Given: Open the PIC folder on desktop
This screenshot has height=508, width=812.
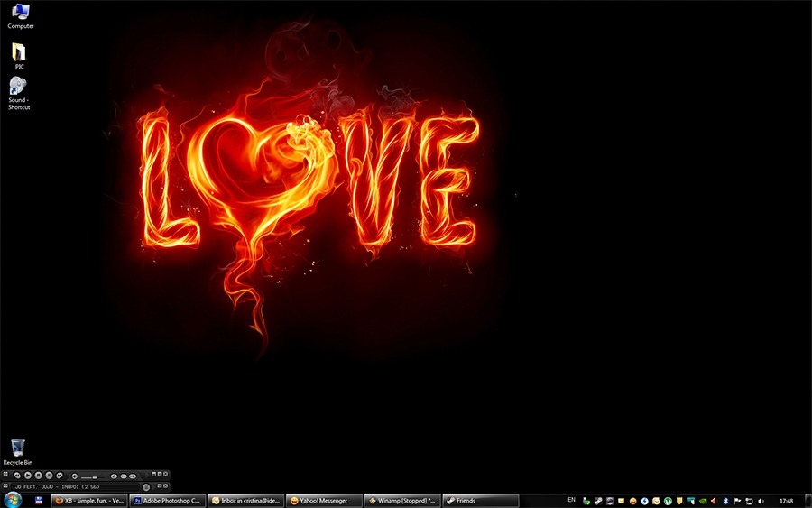Looking at the screenshot, I should [x=19, y=56].
